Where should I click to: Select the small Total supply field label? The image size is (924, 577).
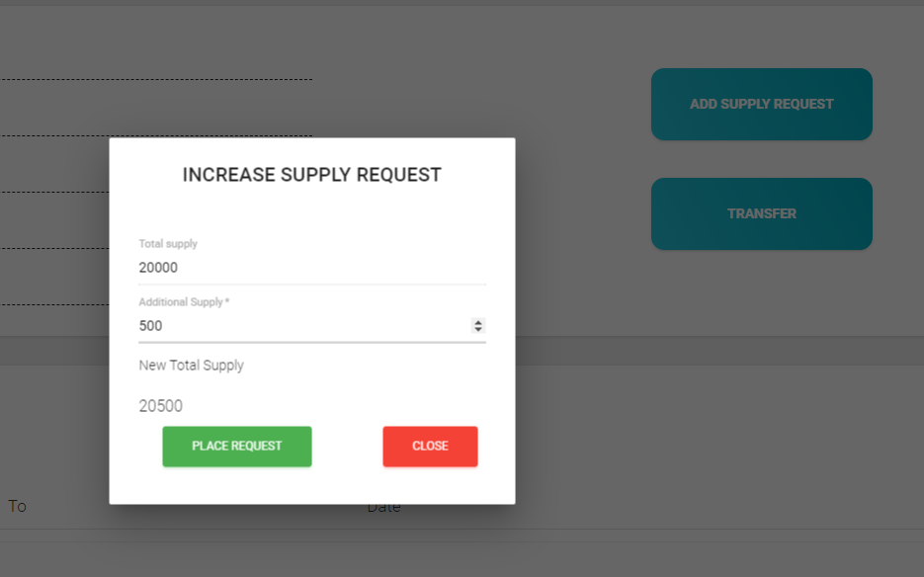168,244
